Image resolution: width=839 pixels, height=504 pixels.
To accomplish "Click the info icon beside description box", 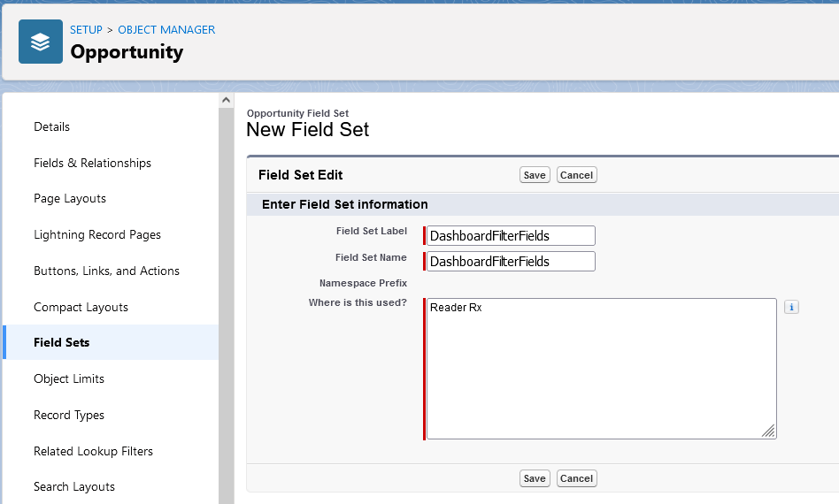I will tap(791, 307).
